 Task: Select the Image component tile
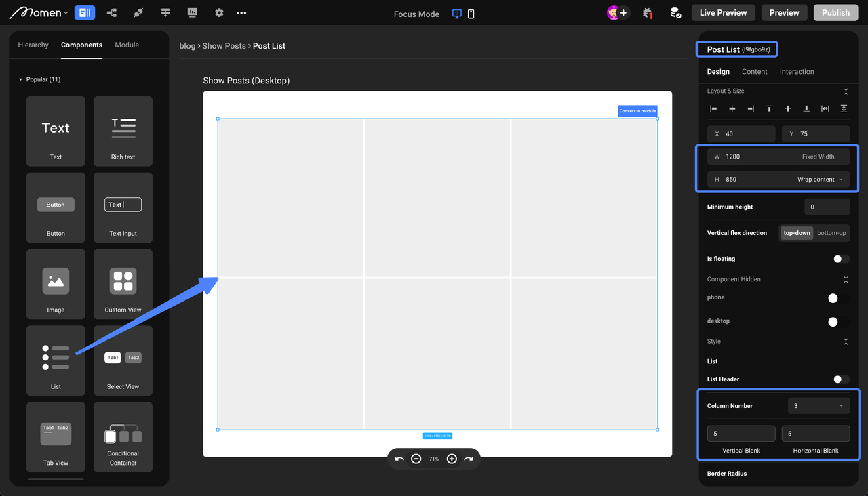click(56, 284)
